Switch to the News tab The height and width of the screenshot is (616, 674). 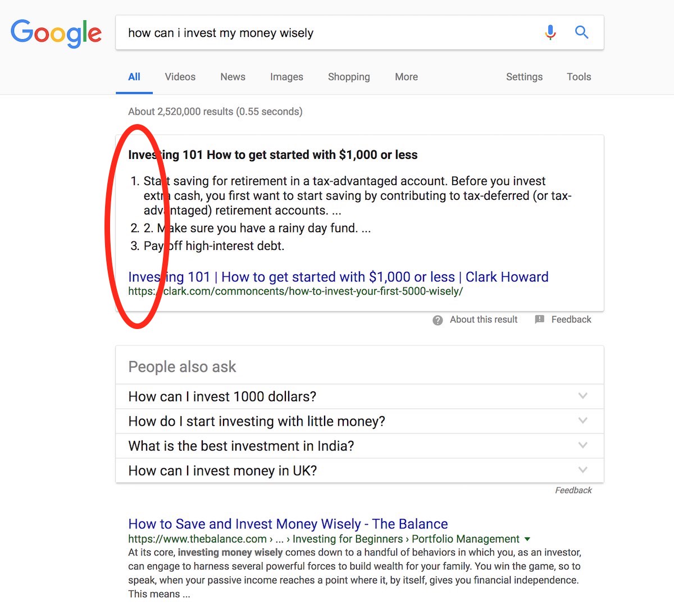[x=233, y=77]
